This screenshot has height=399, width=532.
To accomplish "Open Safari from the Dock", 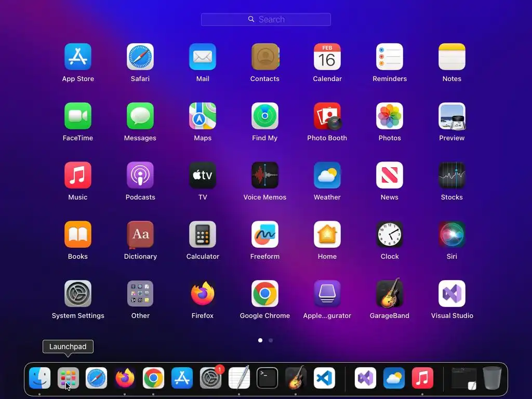I will click(x=96, y=378).
